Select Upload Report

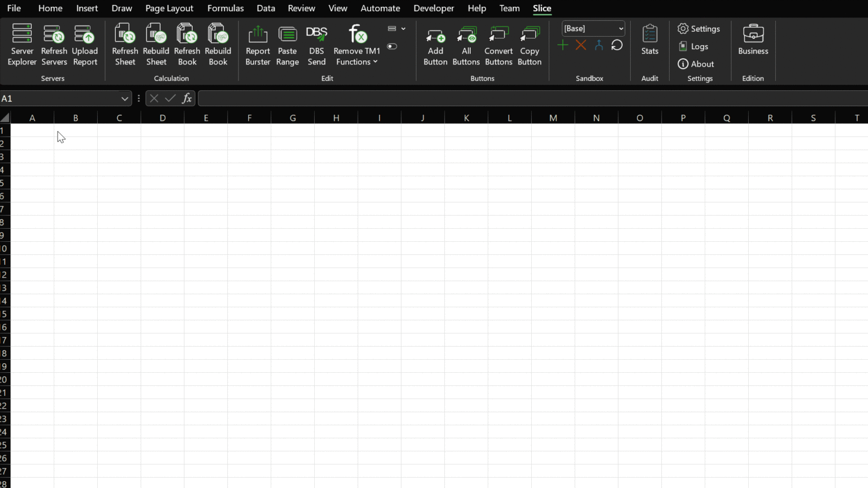[x=85, y=44]
